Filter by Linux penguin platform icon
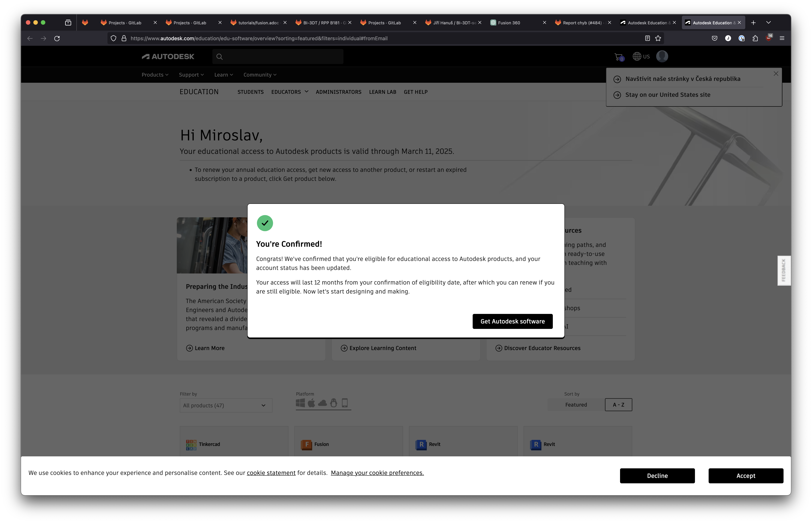 coord(334,403)
